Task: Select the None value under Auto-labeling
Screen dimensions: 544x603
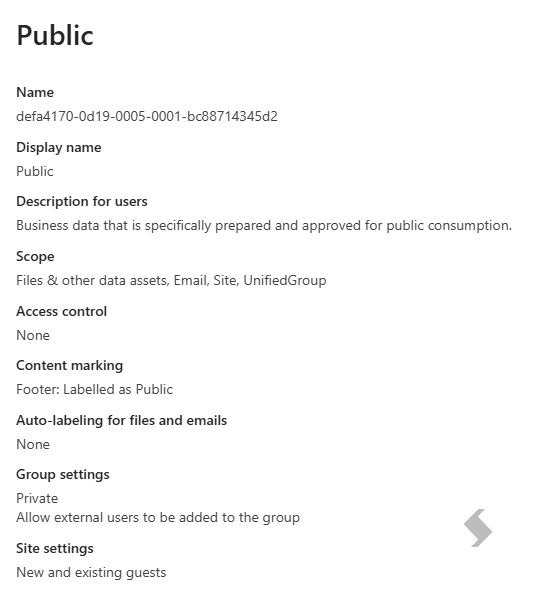Action: pyautogui.click(x=33, y=445)
